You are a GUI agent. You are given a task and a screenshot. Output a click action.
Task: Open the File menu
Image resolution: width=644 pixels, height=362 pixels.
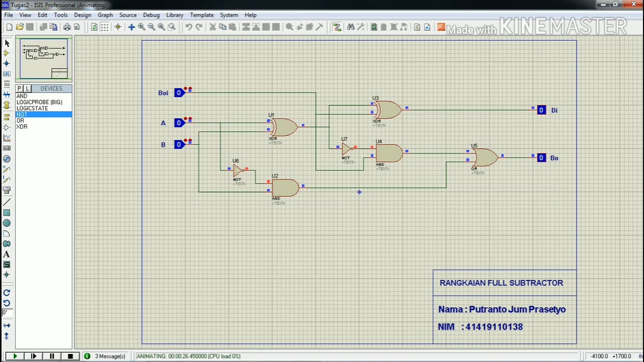click(x=9, y=15)
